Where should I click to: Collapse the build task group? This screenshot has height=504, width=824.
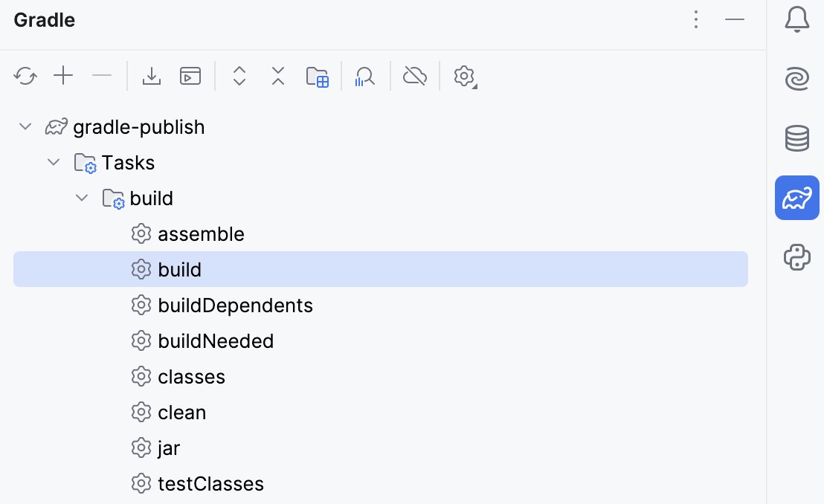tap(81, 197)
